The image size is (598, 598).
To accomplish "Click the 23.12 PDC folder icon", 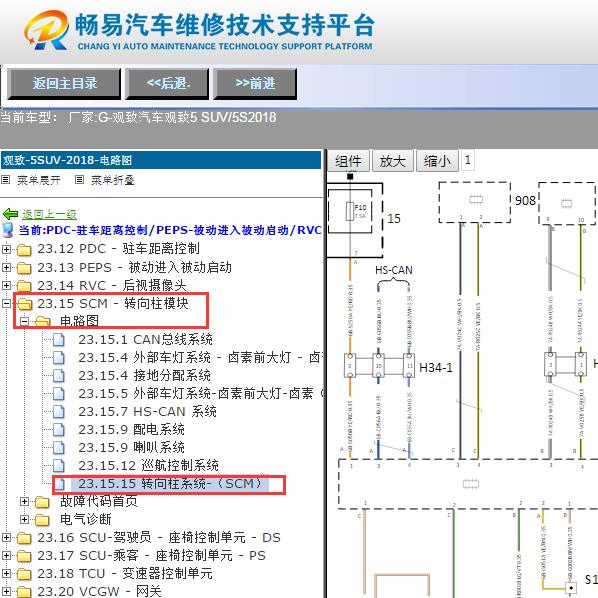I will (x=24, y=250).
